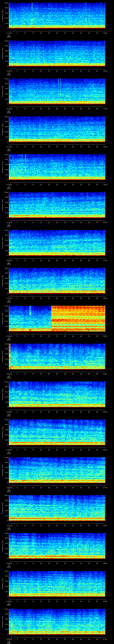Select the 9:18:00 time label
The image size is (114, 644).
[9, 184]
